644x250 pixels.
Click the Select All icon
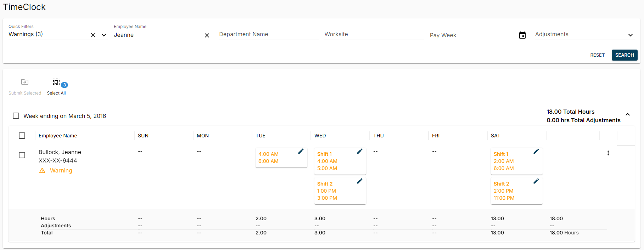pos(56,82)
